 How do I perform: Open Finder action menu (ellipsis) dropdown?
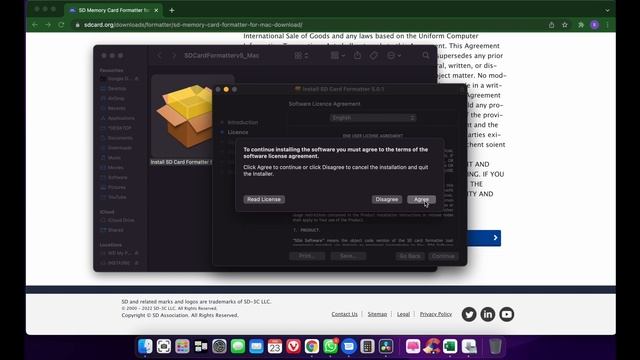tap(393, 56)
